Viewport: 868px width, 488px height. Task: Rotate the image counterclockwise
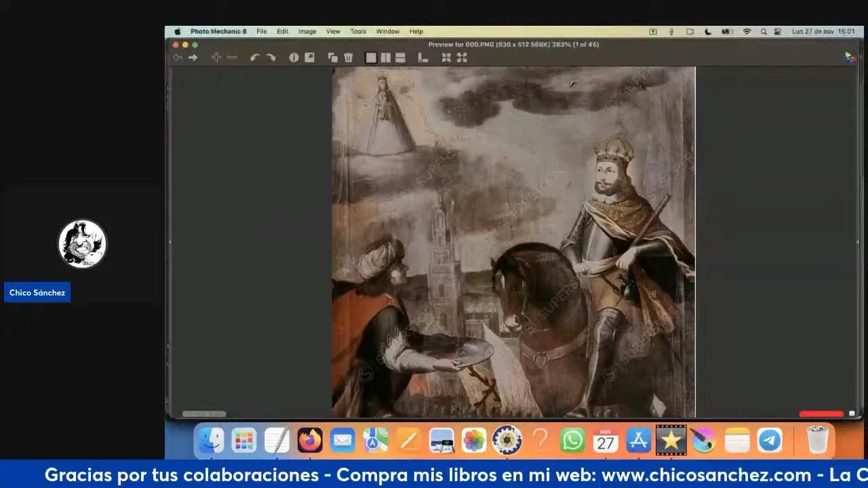point(255,58)
